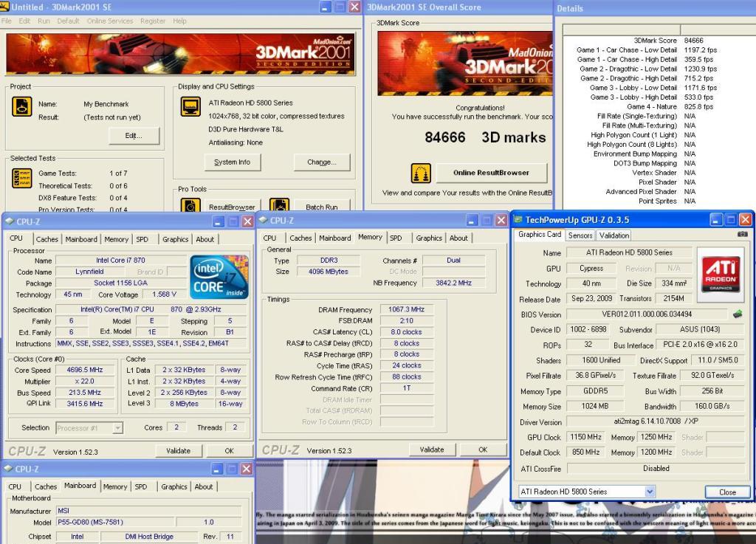Click the DRAM Frequency value 1067.3 MHz

pyautogui.click(x=407, y=309)
